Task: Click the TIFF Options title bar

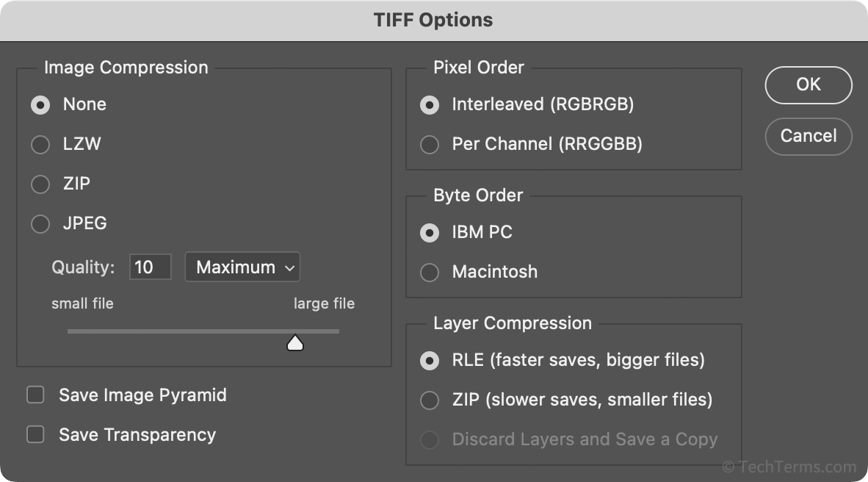Action: [x=433, y=20]
